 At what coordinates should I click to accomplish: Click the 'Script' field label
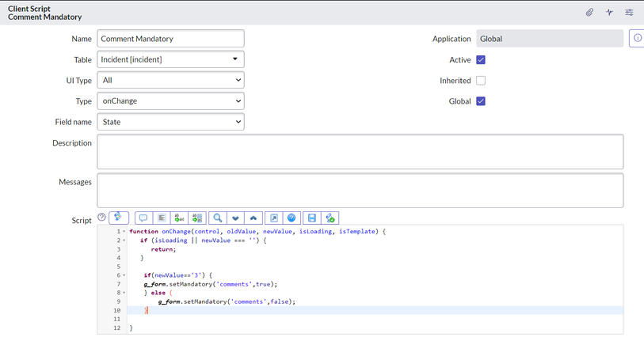[x=82, y=221]
